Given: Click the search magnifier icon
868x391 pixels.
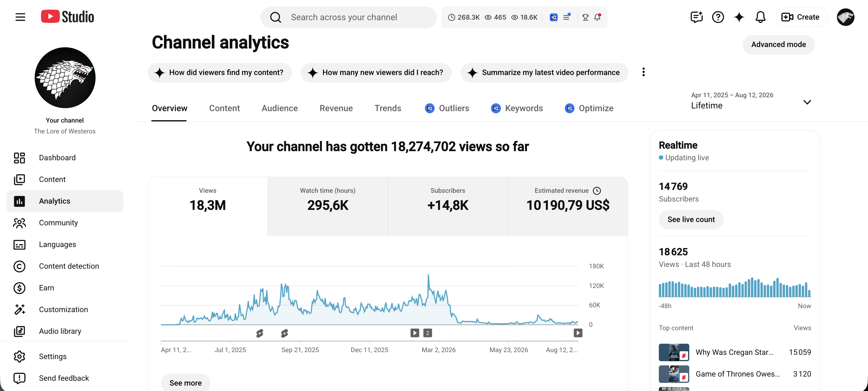Looking at the screenshot, I should coord(275,17).
